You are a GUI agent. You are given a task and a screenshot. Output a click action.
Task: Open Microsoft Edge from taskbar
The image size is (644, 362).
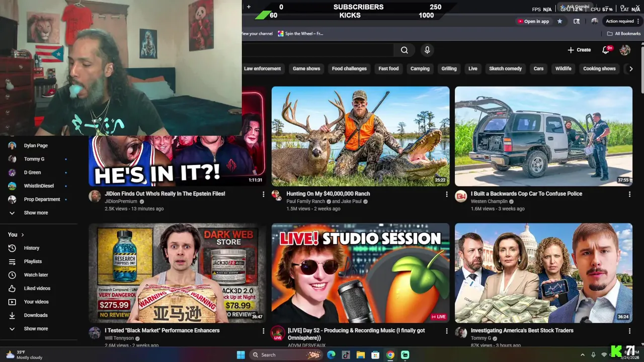point(331,355)
